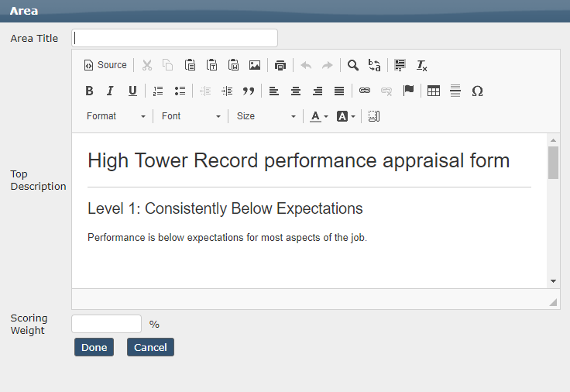Click 'Level 1: Consistently Below Expectations' heading
This screenshot has height=392, width=570.
coord(225,208)
